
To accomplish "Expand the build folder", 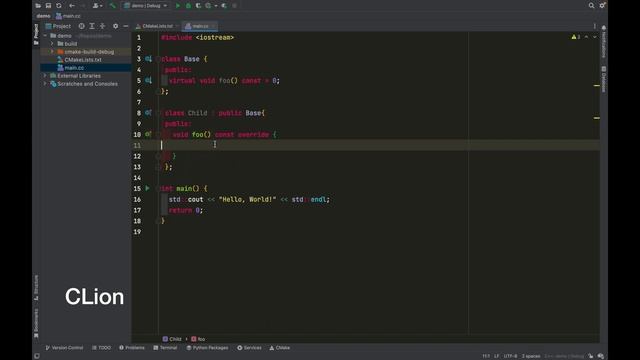I will [x=52, y=44].
